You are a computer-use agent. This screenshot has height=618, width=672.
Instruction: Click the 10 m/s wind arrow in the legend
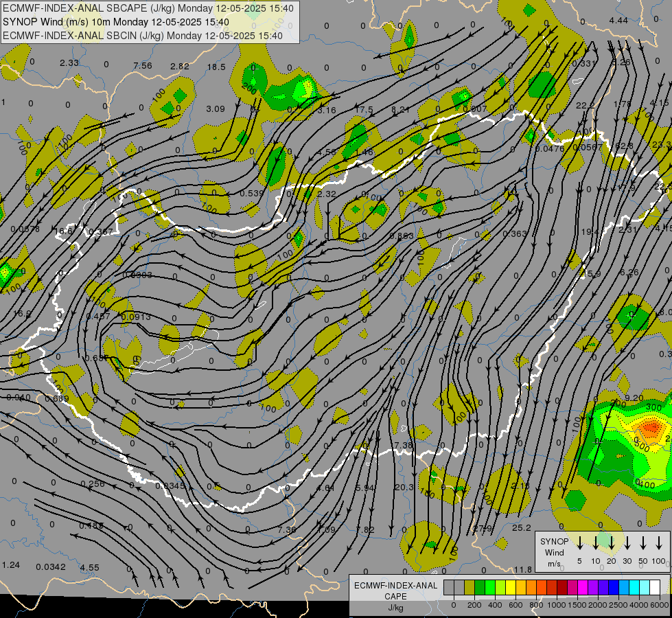[x=596, y=543]
